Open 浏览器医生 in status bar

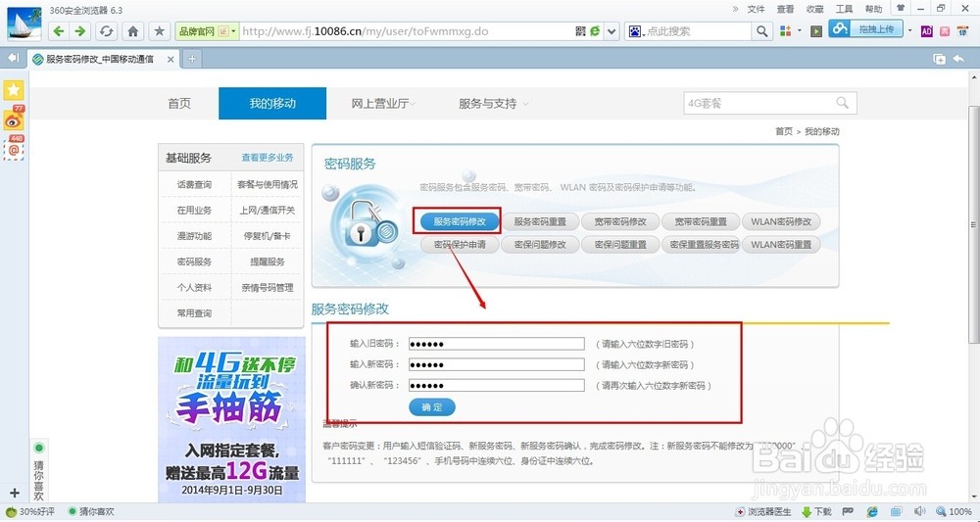(x=763, y=512)
